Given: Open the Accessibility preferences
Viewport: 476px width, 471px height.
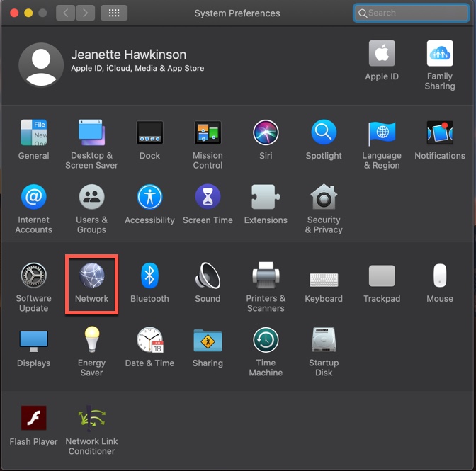Looking at the screenshot, I should 149,197.
